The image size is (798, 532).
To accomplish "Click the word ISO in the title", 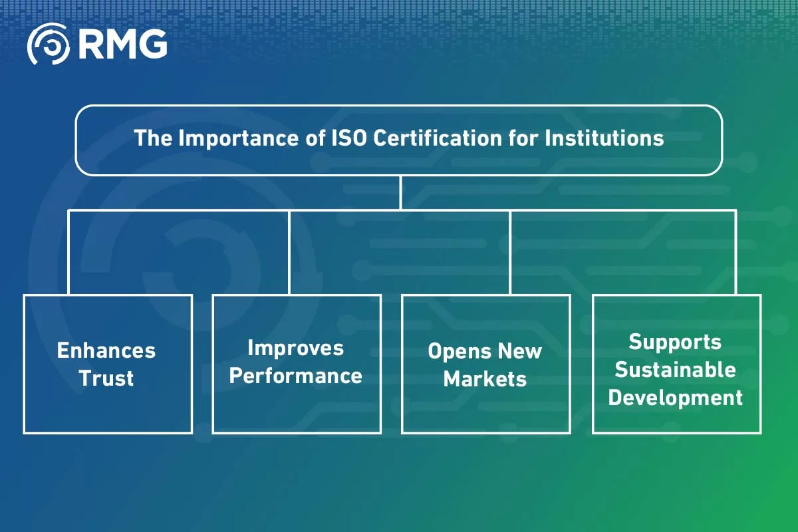I will 347,139.
